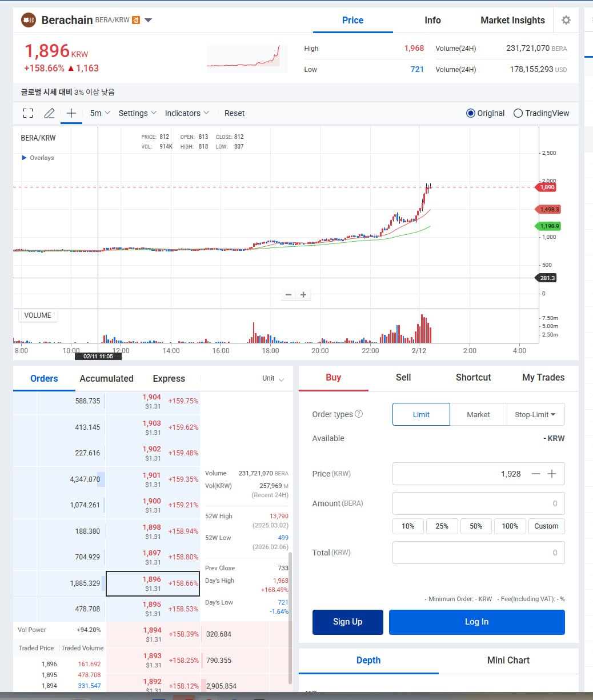Click order types help icon

point(359,414)
